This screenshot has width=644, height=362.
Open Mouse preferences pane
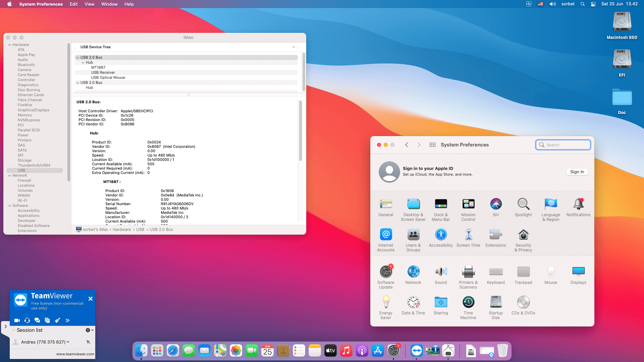[551, 275]
